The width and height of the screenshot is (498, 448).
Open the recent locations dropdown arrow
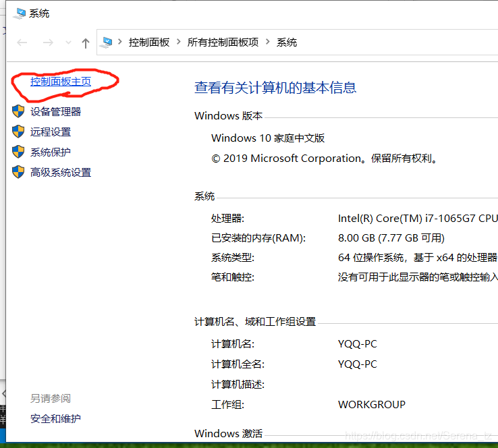(x=68, y=43)
